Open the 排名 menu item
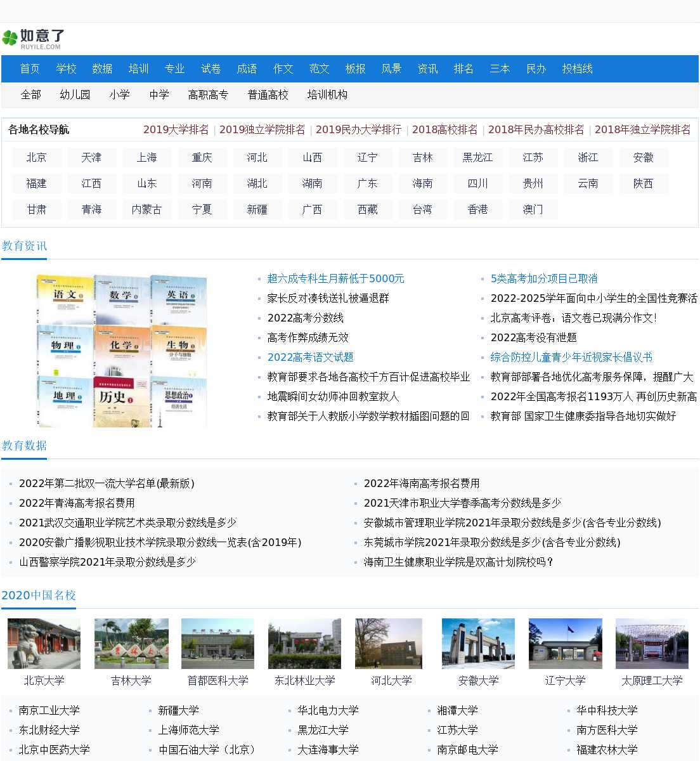 click(463, 68)
